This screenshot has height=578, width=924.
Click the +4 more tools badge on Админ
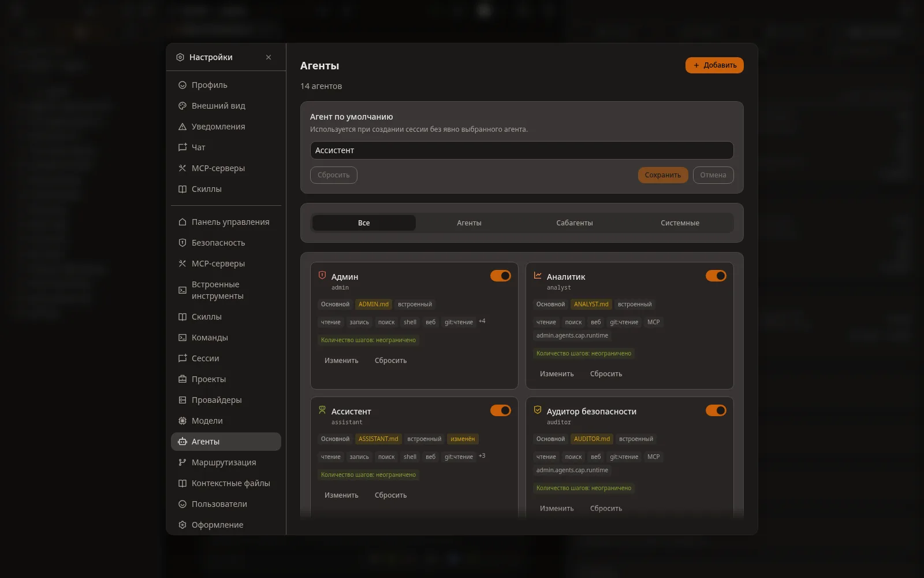pyautogui.click(x=482, y=321)
